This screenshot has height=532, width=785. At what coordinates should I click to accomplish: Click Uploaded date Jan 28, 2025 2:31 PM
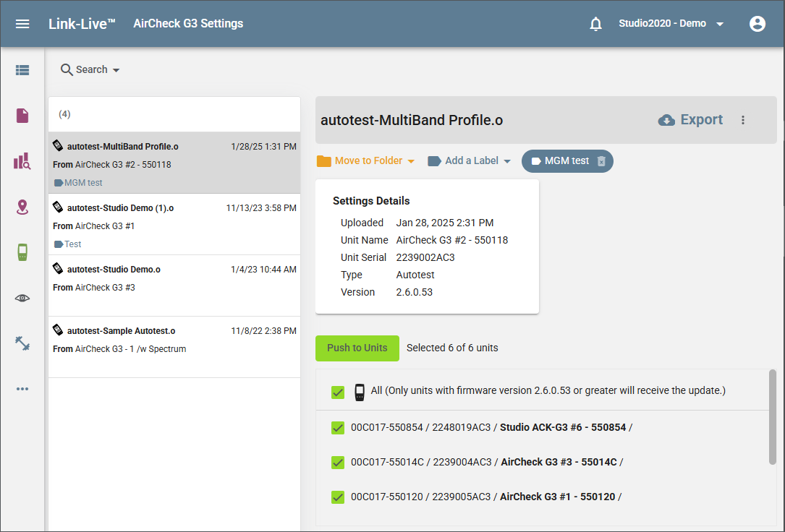pos(444,223)
